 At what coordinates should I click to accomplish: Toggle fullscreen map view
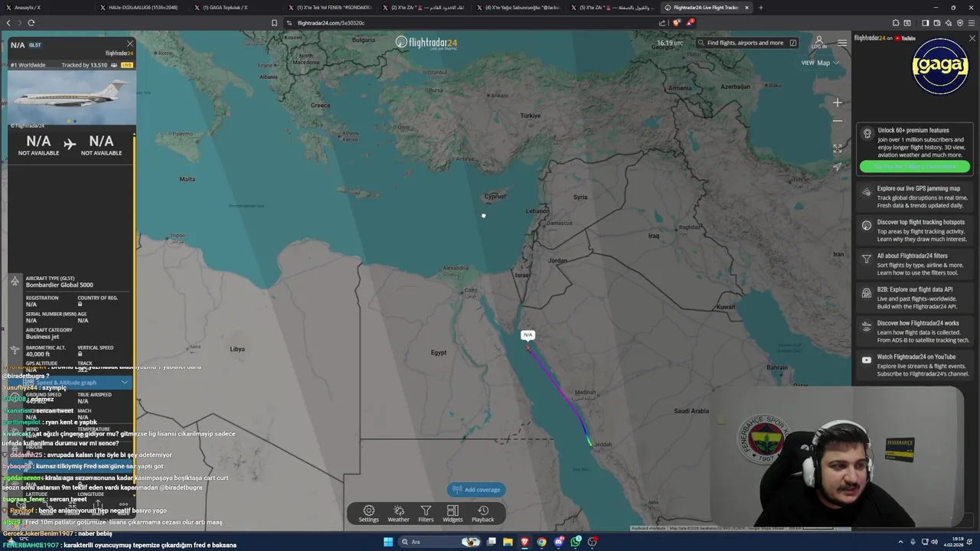(x=837, y=148)
